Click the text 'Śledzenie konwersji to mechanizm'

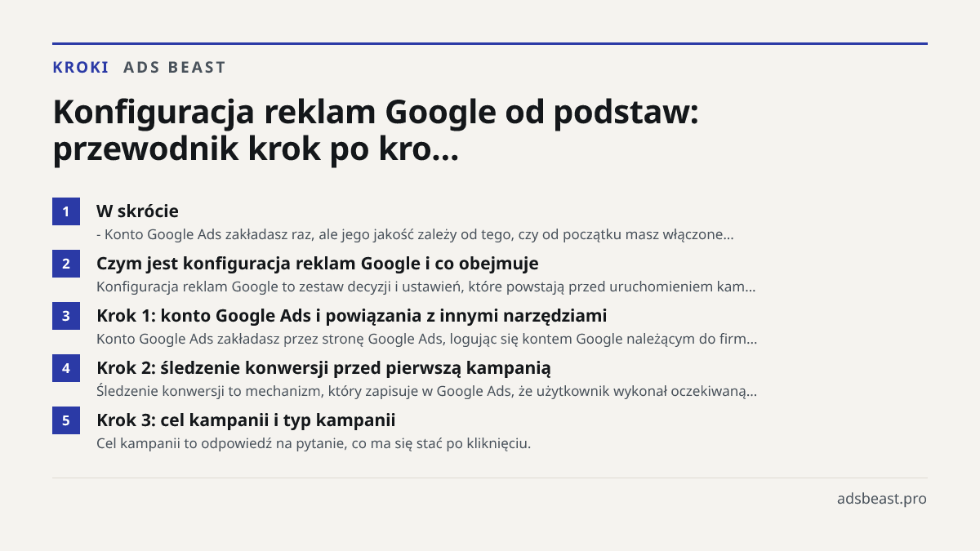tap(208, 392)
